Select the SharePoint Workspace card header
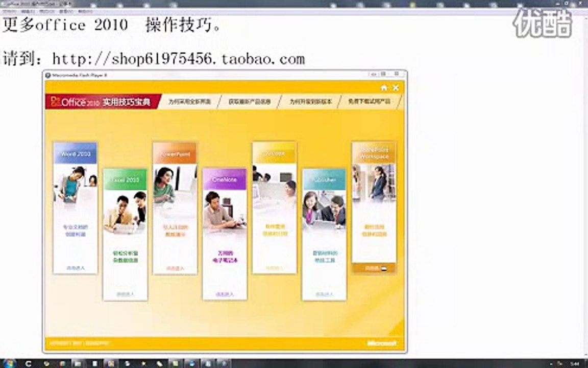 click(374, 153)
